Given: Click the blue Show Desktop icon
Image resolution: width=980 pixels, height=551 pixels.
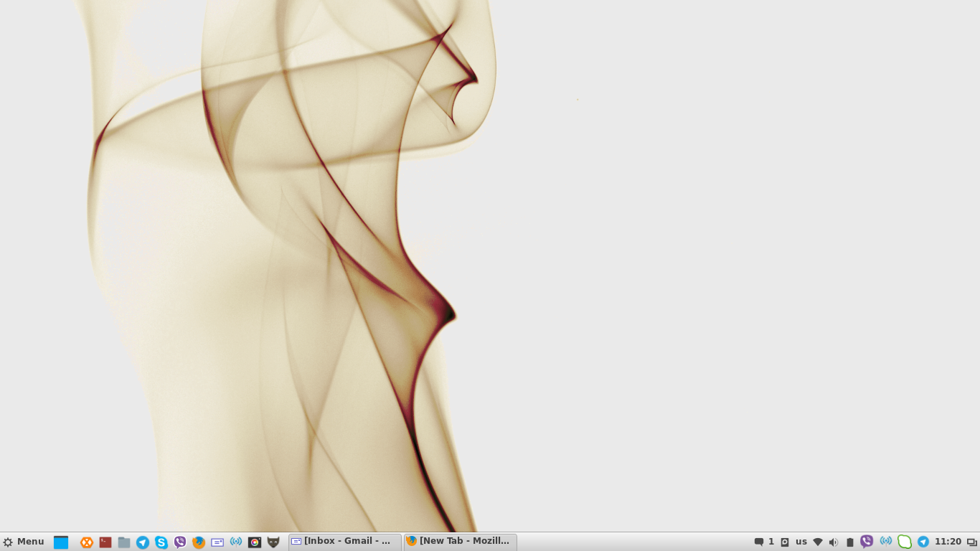Looking at the screenshot, I should [x=61, y=542].
